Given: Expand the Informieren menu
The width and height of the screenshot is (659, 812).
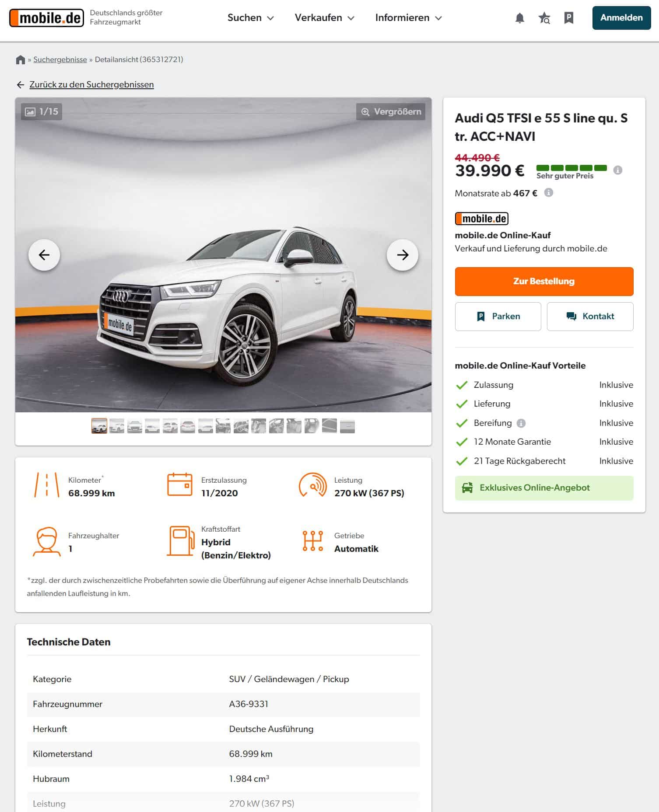Looking at the screenshot, I should pyautogui.click(x=409, y=18).
